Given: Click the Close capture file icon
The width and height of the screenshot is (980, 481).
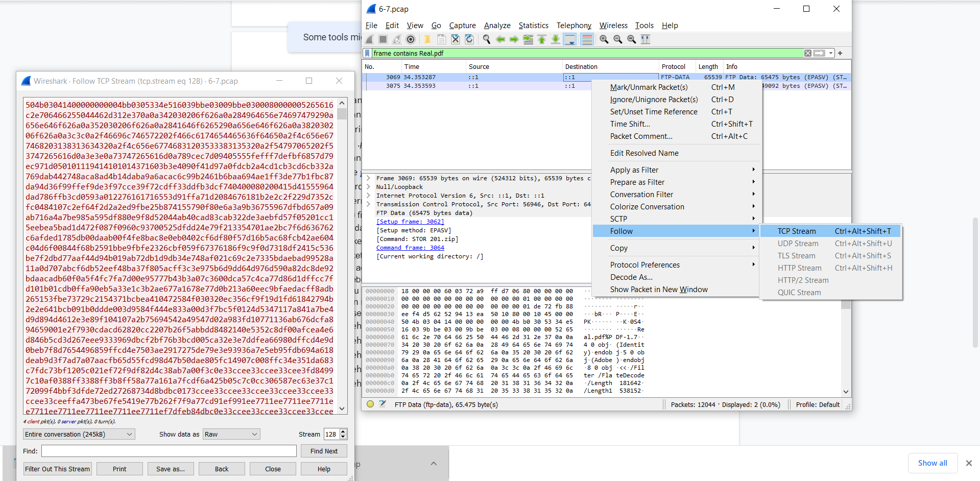Looking at the screenshot, I should [456, 39].
